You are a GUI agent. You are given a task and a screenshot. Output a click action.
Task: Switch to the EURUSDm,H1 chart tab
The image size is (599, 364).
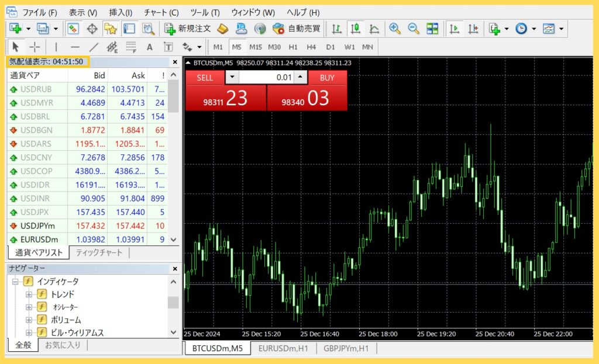[284, 349]
